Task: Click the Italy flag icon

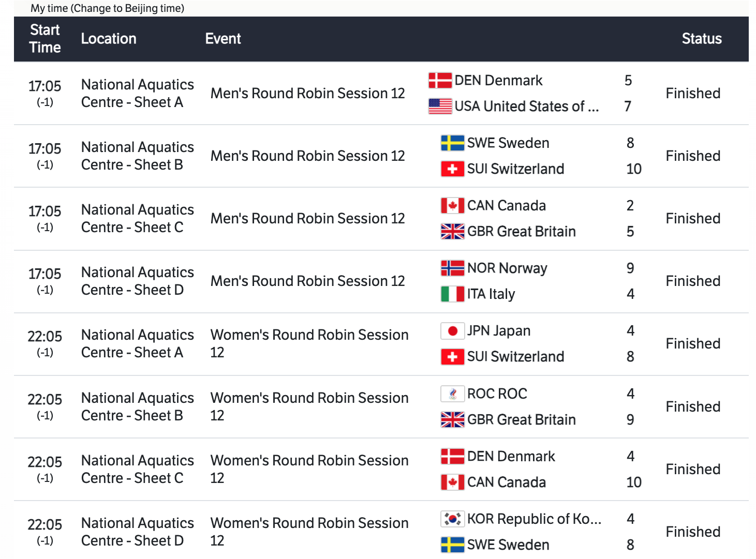Action: tap(452, 294)
